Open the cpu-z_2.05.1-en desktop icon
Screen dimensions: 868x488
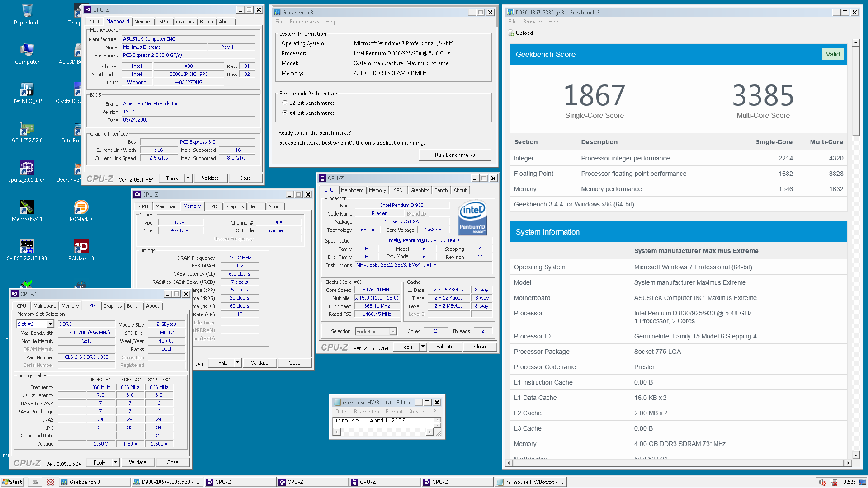(27, 172)
